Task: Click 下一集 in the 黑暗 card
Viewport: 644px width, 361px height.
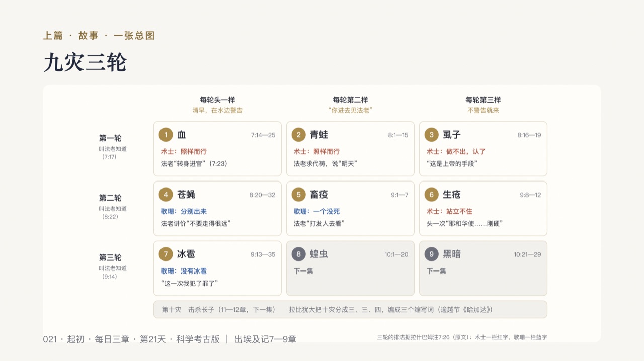Action: 436,271
